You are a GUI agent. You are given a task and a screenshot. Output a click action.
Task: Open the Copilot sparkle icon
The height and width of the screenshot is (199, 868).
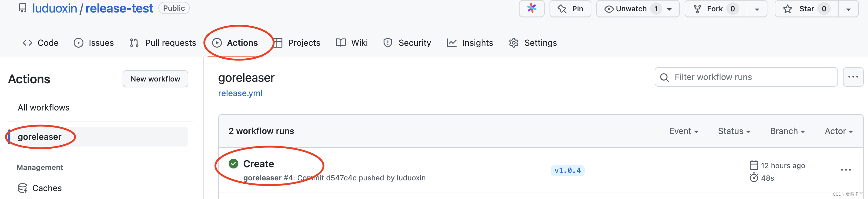pyautogui.click(x=532, y=9)
